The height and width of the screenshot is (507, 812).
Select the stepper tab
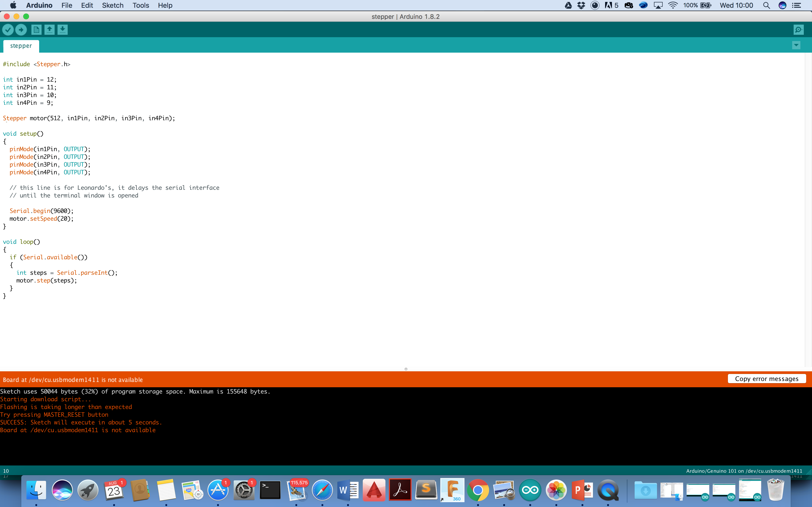tap(21, 46)
